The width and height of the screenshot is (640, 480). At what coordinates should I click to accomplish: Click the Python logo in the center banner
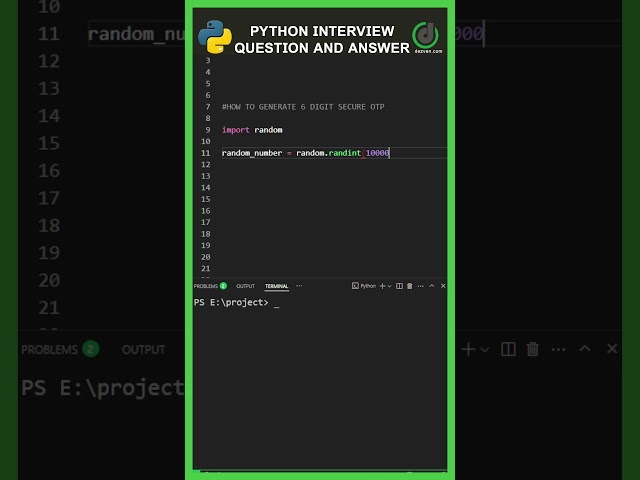click(215, 37)
